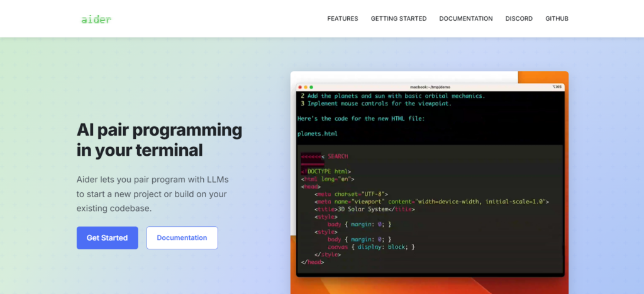Click the 'AI pair programming' headline
Screen dimensions: 644x294
point(159,130)
